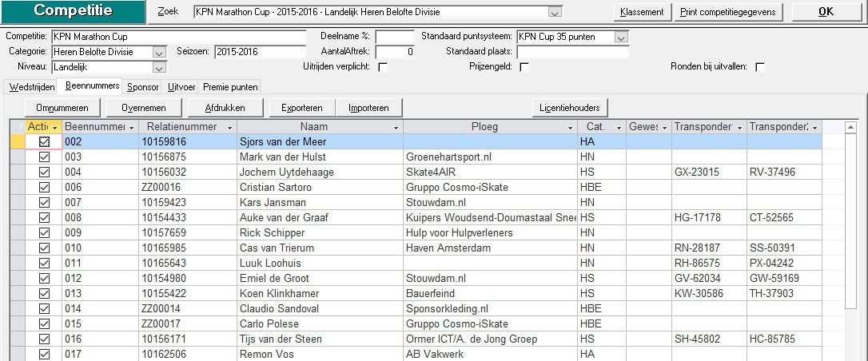Switch to the Wedstrijden tab
This screenshot has width=868, height=361.
click(x=31, y=87)
